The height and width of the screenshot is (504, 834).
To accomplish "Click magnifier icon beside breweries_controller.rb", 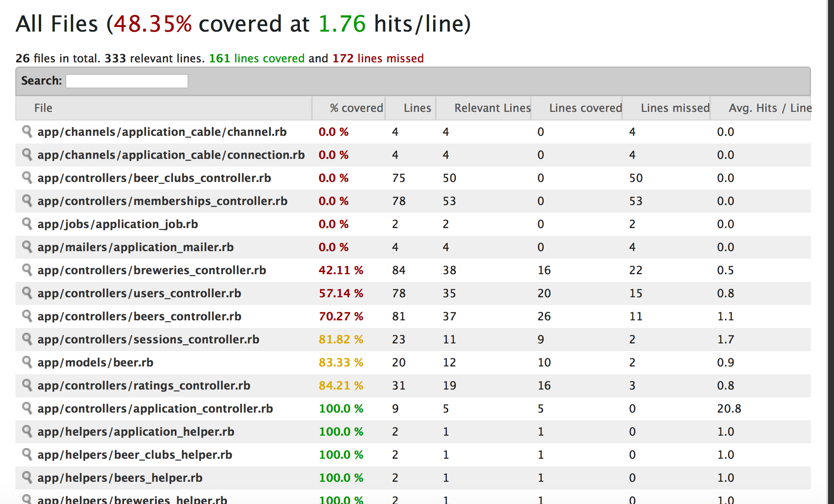I will (x=27, y=270).
